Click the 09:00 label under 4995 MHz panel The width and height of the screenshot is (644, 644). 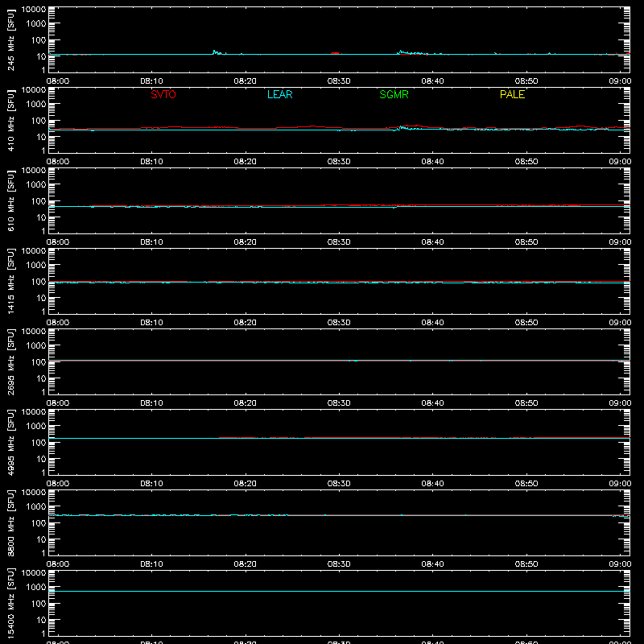click(620, 484)
